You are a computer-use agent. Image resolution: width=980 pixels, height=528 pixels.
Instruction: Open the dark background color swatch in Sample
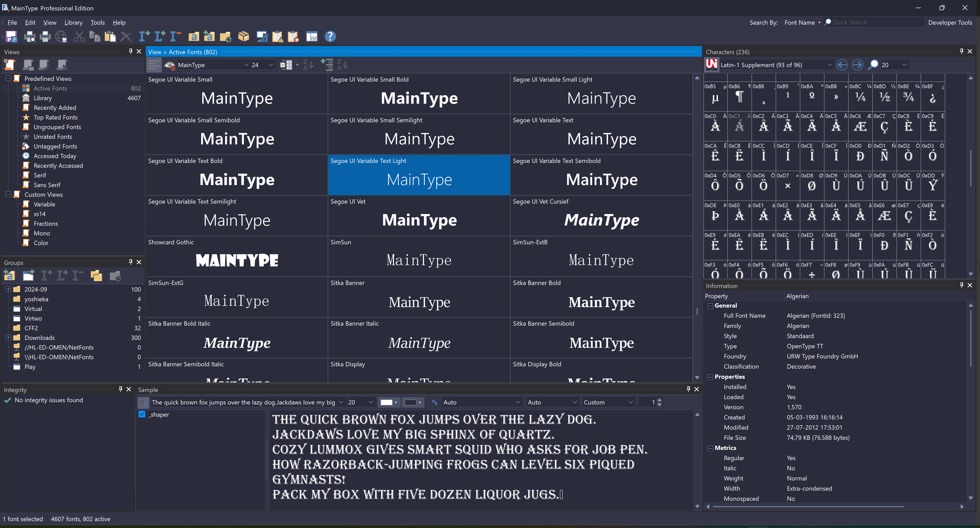pyautogui.click(x=412, y=402)
